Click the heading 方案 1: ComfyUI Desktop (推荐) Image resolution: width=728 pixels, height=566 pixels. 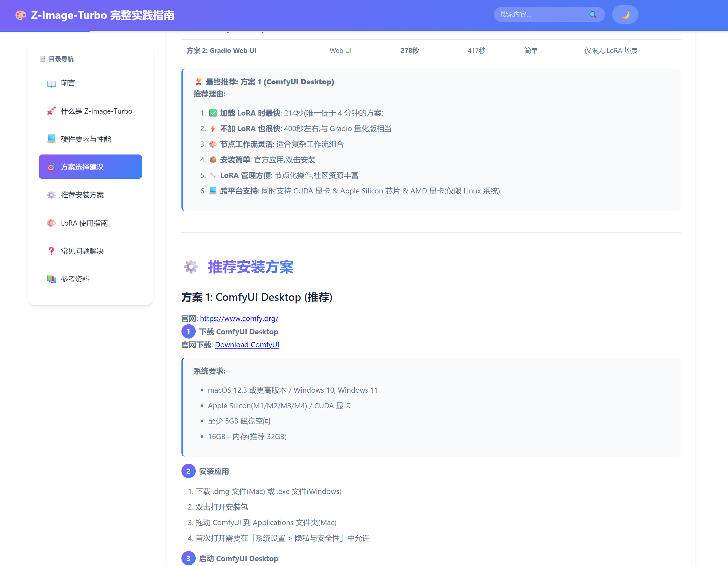[x=257, y=297]
